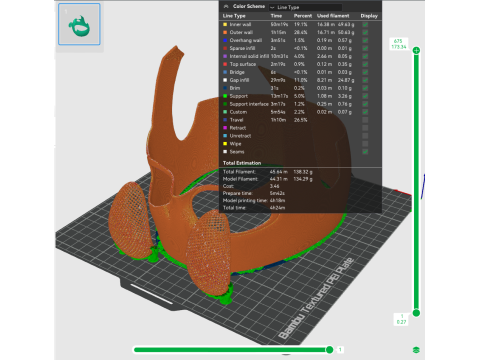Click the Overhang wall blue swatch
The image size is (480, 360).
225,40
